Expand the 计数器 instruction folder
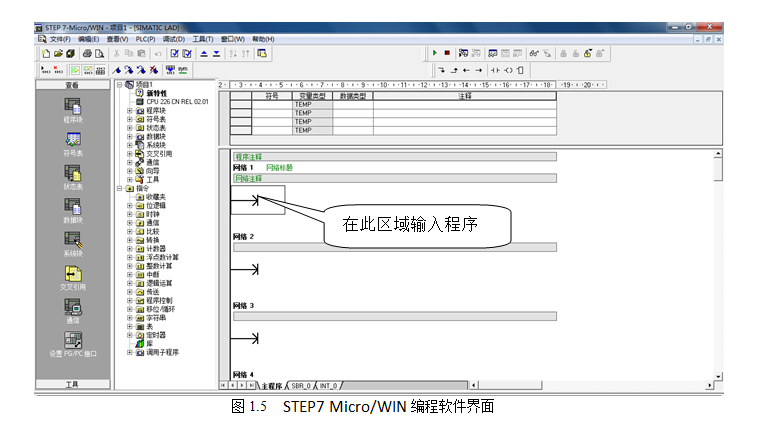Image resolution: width=769 pixels, height=433 pixels. tap(129, 249)
